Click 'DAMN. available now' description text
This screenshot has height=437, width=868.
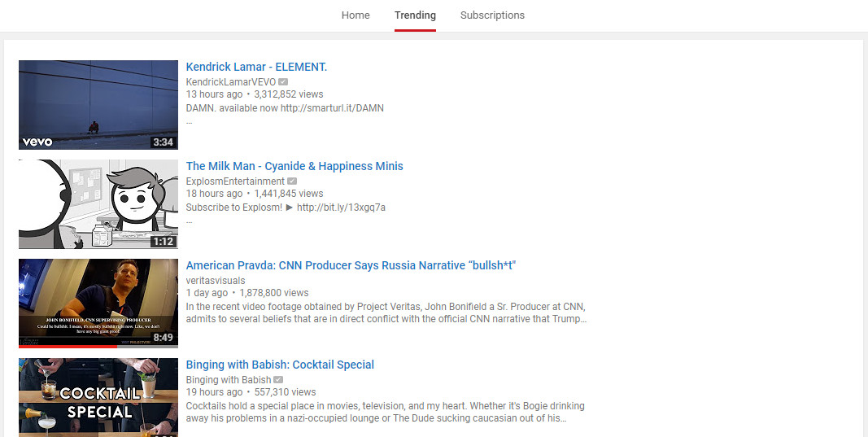pyautogui.click(x=285, y=108)
